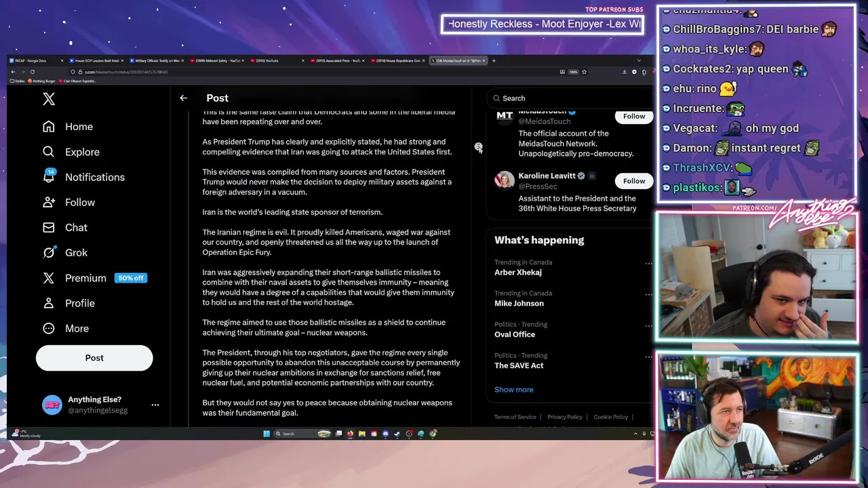Switch to House Republicans Give tab

pos(397,60)
